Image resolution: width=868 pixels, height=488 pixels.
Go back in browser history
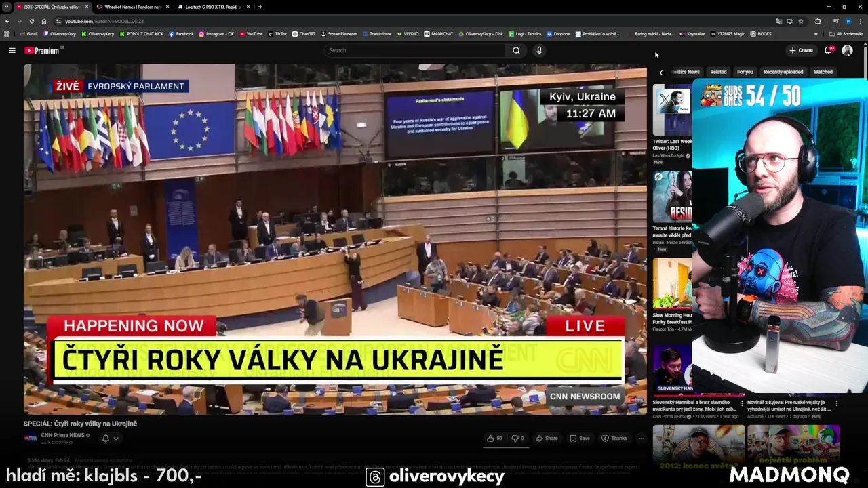coord(7,21)
